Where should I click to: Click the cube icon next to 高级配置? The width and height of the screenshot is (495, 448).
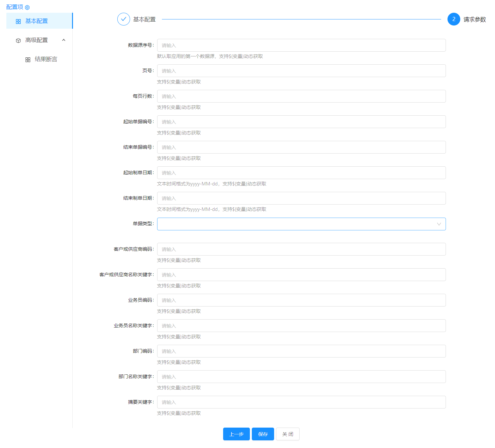[x=18, y=40]
